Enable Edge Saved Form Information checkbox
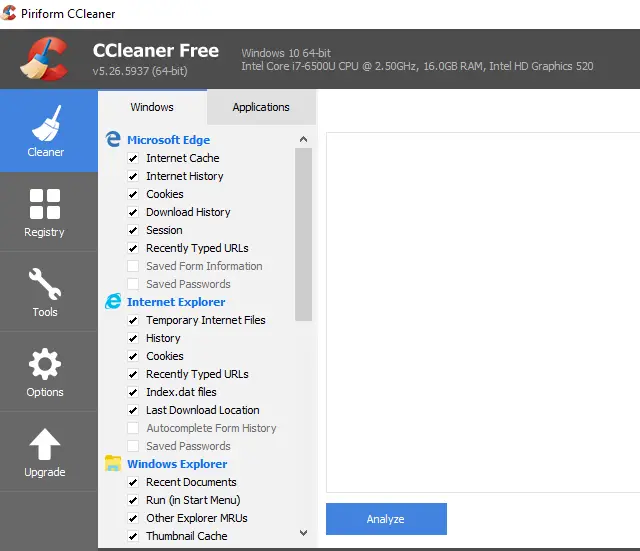Image resolution: width=640 pixels, height=551 pixels. click(133, 266)
